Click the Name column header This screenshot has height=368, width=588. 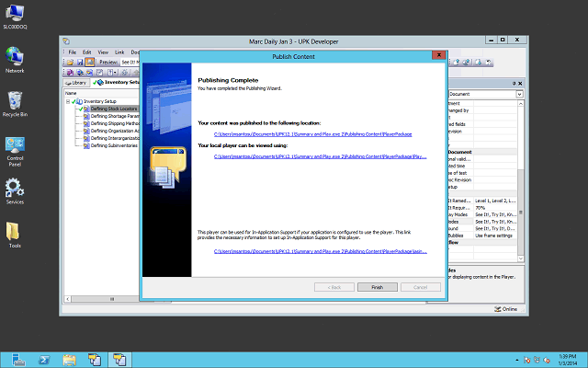[x=102, y=93]
